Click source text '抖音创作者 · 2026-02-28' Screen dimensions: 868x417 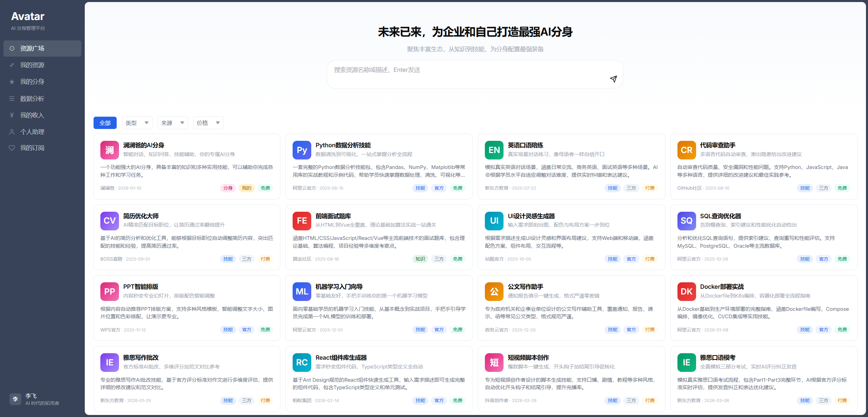(x=511, y=401)
